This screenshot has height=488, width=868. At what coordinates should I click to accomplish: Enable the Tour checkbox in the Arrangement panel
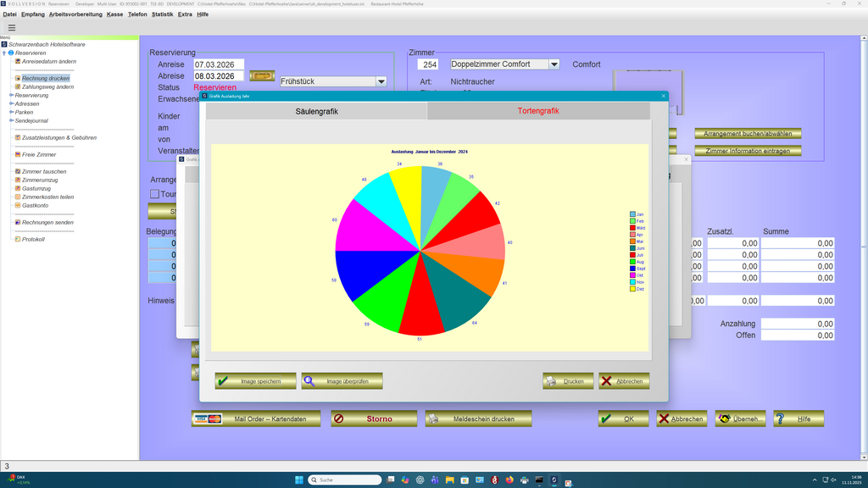coord(154,194)
